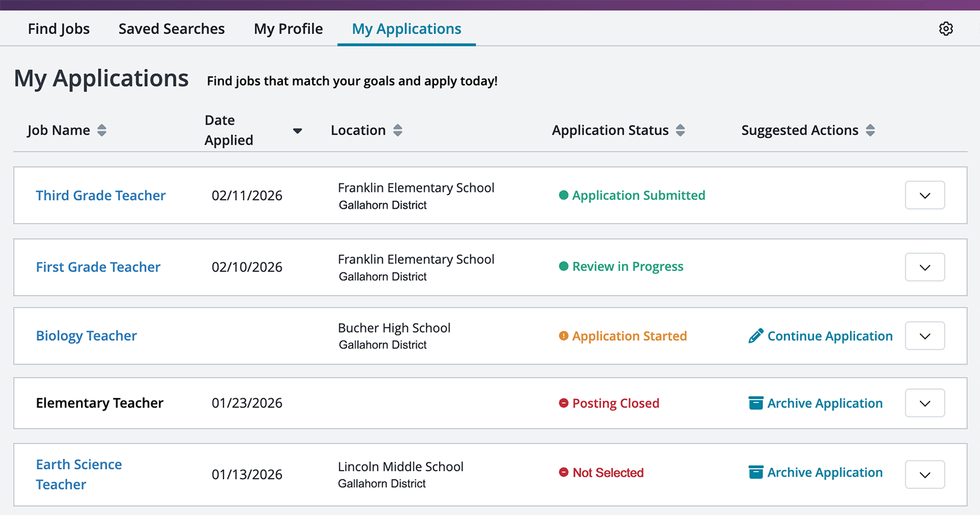Open the Saved Searches tab
980x515 pixels.
point(171,28)
